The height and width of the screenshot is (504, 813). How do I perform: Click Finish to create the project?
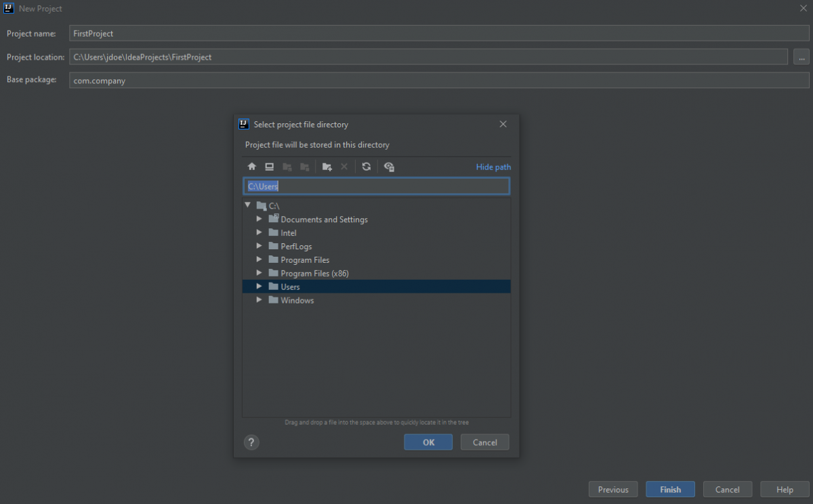[x=670, y=488]
